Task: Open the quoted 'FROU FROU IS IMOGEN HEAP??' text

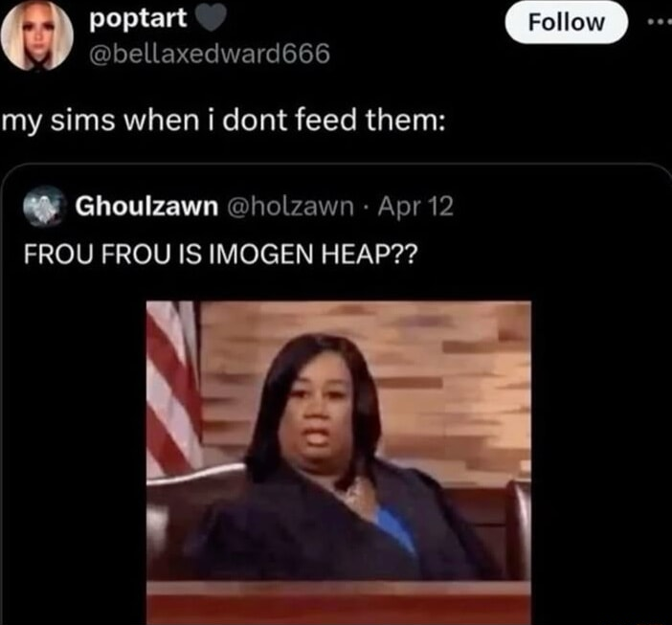Action: point(220,254)
